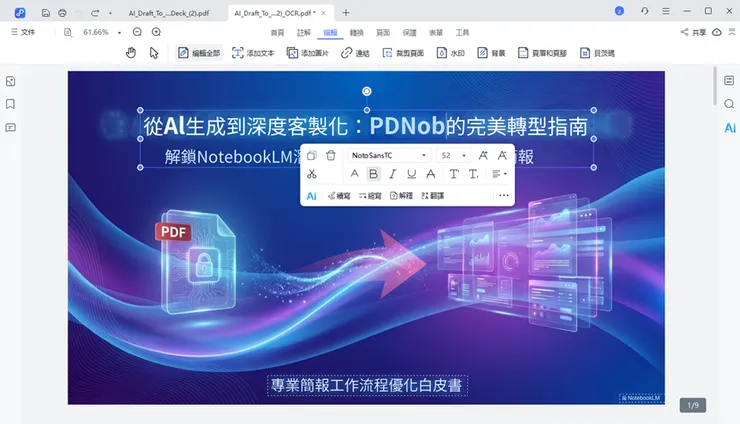Click the Background tool
Image resolution: width=740 pixels, height=424 pixels.
[x=491, y=53]
